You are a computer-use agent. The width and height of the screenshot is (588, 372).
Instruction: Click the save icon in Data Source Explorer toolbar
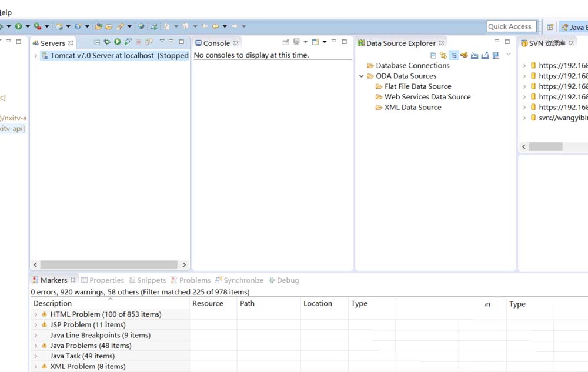click(496, 55)
